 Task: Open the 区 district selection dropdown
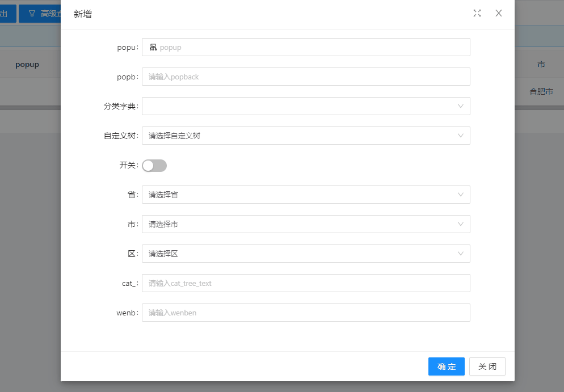306,254
